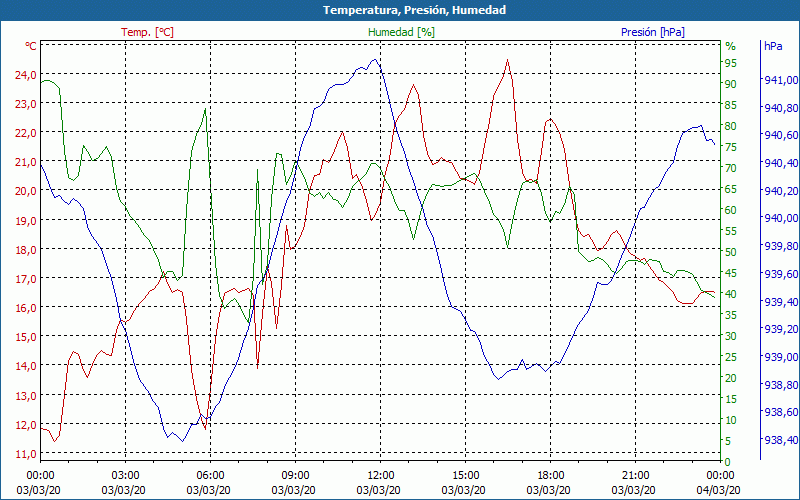Click the '14,0' temperature axis tick
The image size is (800, 500).
pos(26,366)
